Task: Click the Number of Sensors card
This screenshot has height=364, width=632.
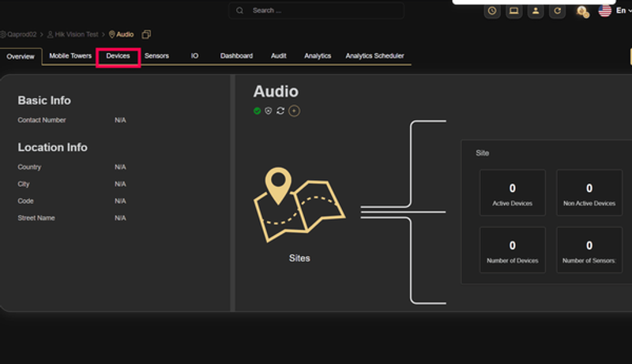Action: (589, 250)
